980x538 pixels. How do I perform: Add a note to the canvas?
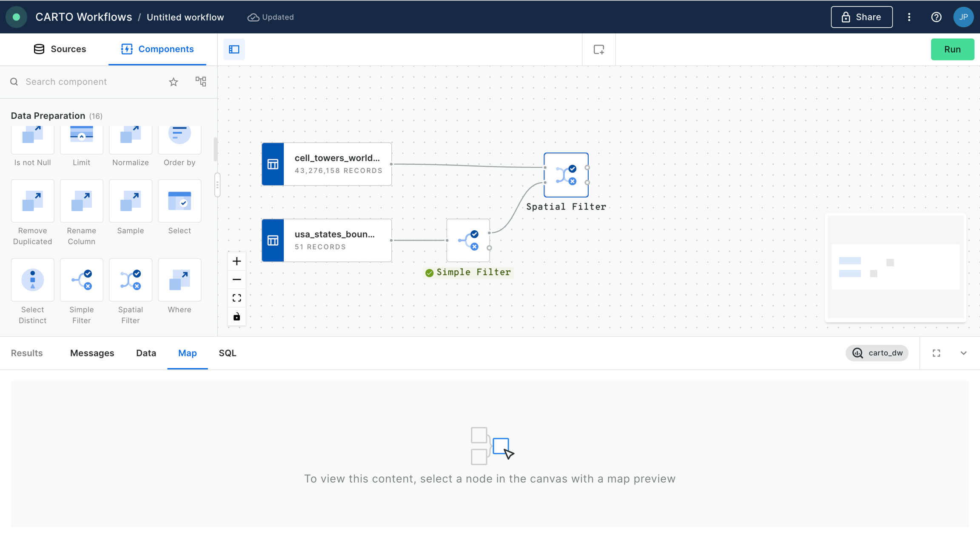click(x=598, y=49)
